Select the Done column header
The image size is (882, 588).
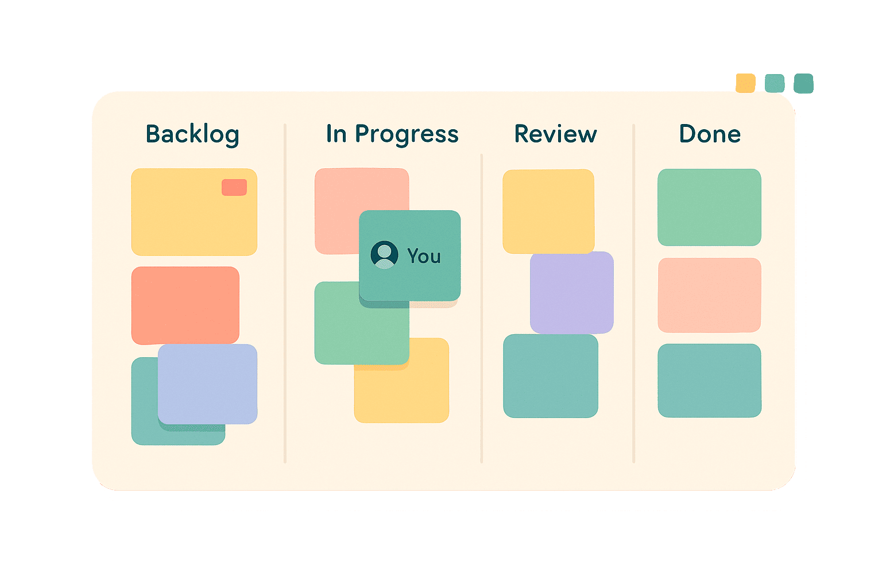click(x=710, y=134)
